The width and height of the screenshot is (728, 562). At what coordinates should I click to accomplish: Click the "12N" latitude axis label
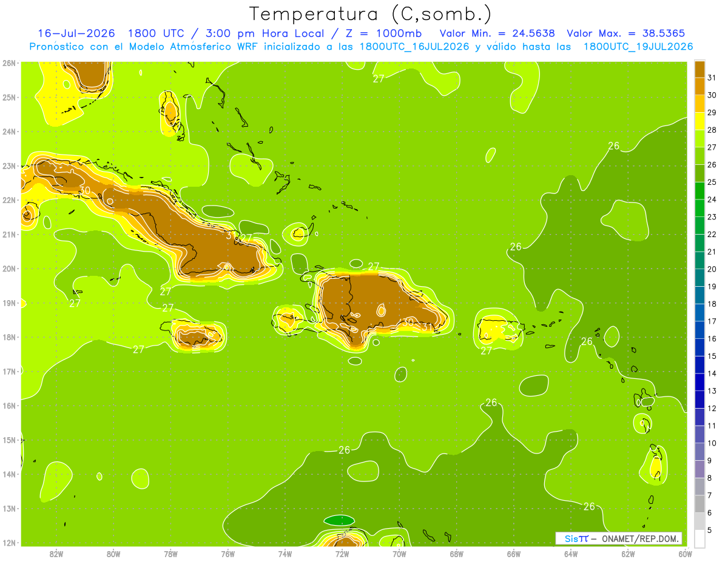[x=8, y=543]
